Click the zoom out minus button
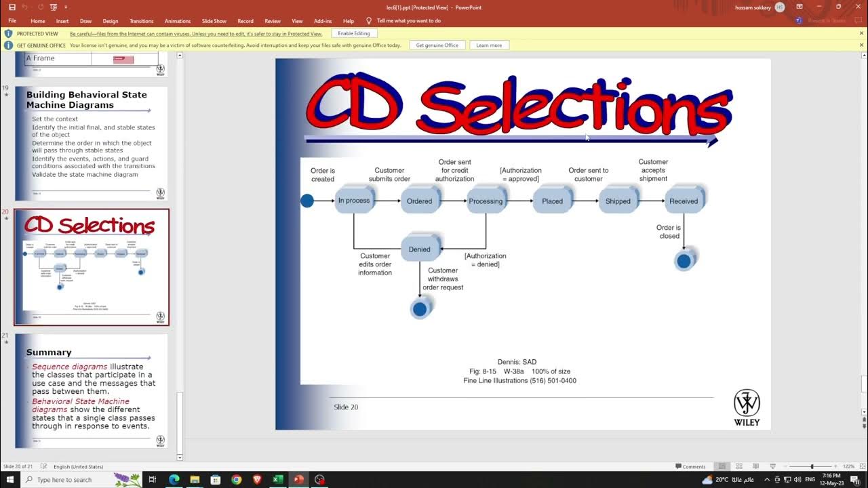868x488 pixels. [787, 466]
